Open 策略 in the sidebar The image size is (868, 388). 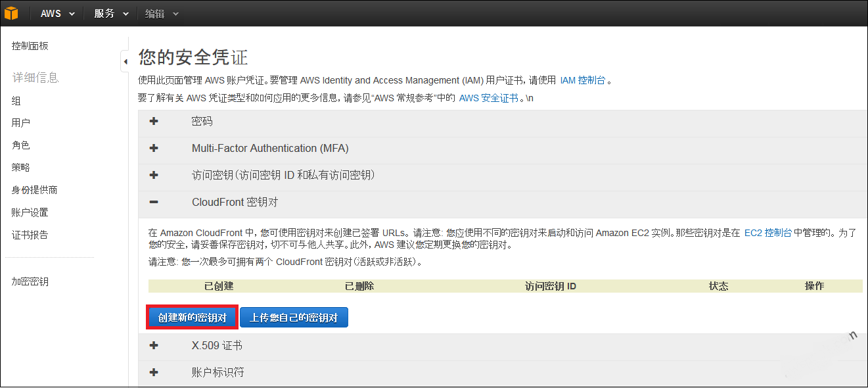21,168
